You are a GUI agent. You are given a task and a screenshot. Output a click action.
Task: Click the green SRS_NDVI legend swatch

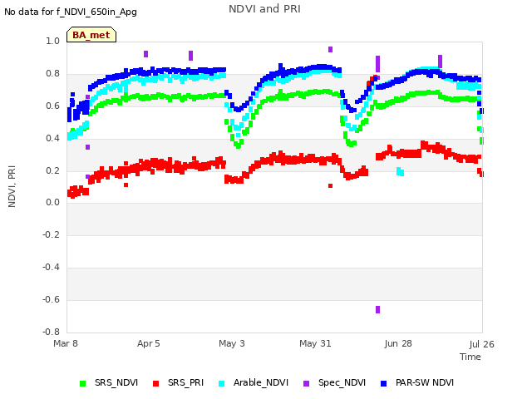coord(82,384)
